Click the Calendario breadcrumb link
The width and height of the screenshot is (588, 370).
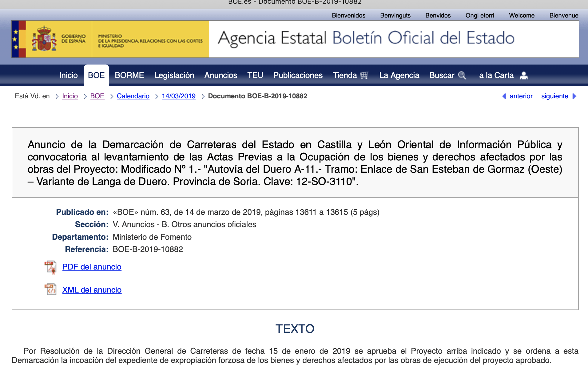133,96
